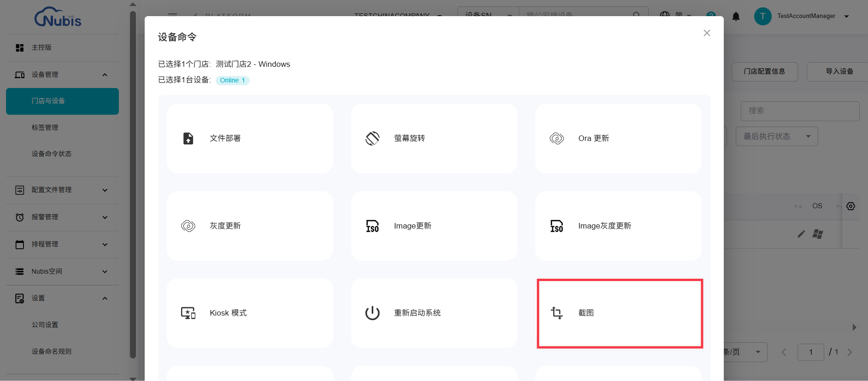
Task: Go to next page arrow
Action: (x=850, y=352)
